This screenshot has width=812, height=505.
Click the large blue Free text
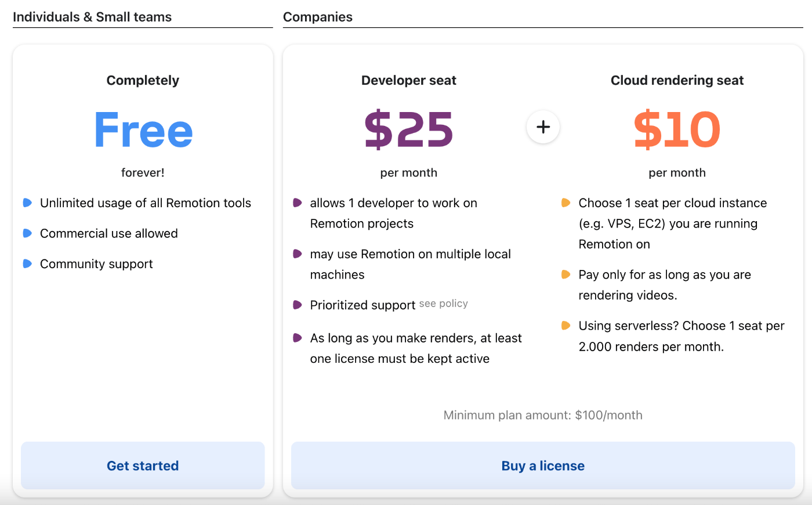click(143, 130)
